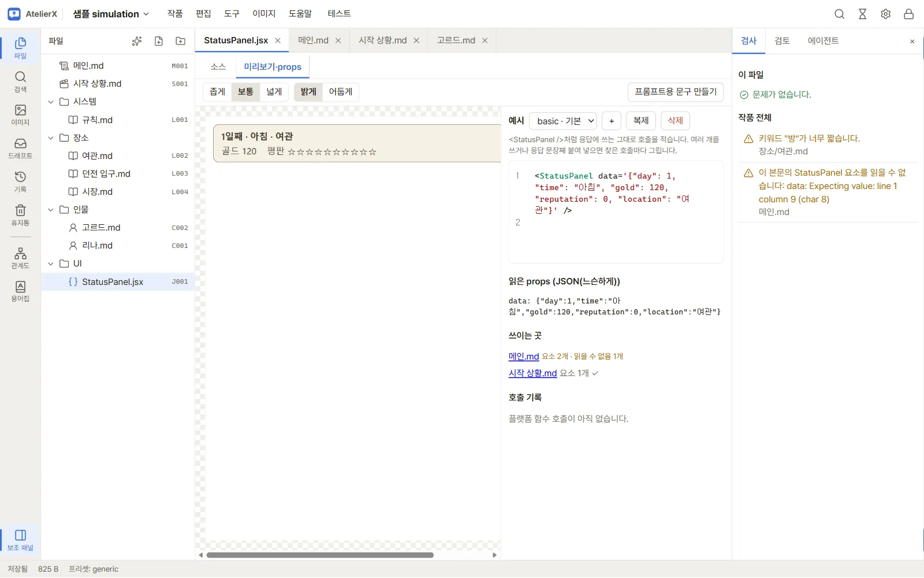Click 프롬프트용 문구 만들기 button
This screenshot has height=578, width=924.
coord(676,92)
